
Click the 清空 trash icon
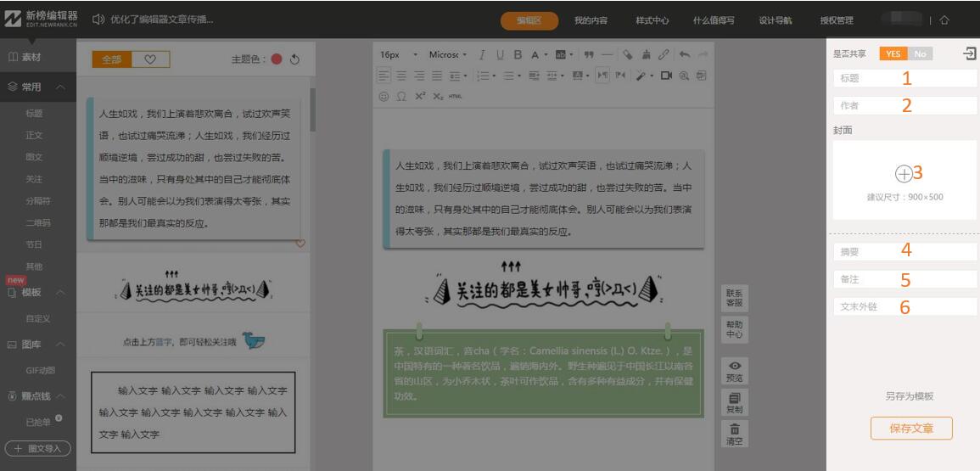point(735,433)
